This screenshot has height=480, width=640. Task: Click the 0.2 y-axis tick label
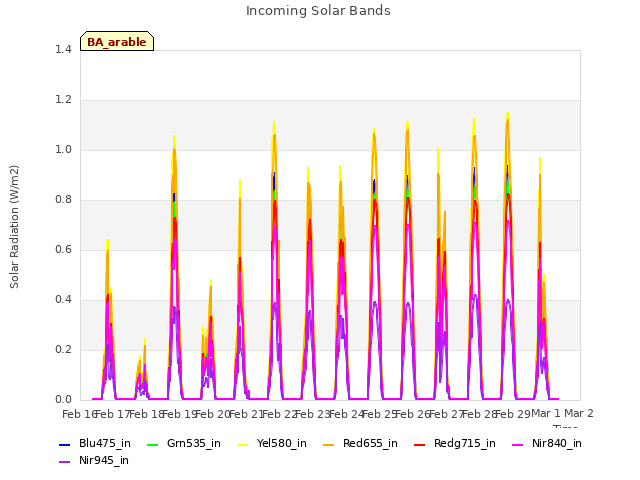coord(63,349)
